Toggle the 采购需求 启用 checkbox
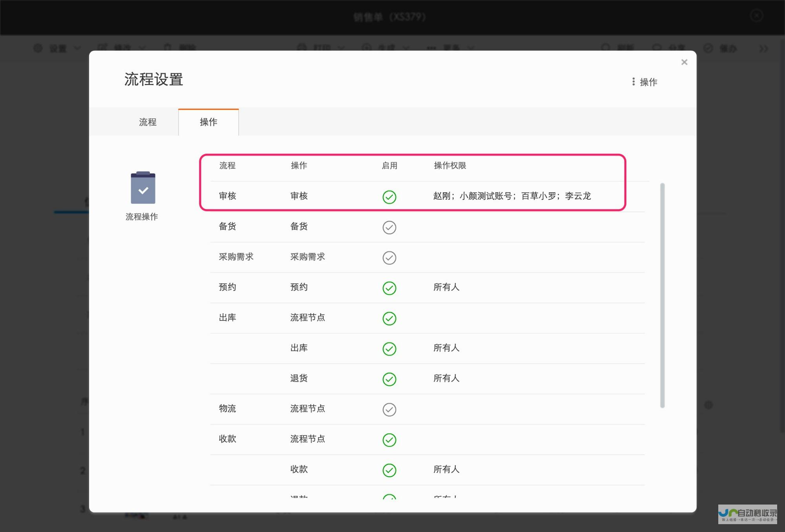 [x=389, y=257]
